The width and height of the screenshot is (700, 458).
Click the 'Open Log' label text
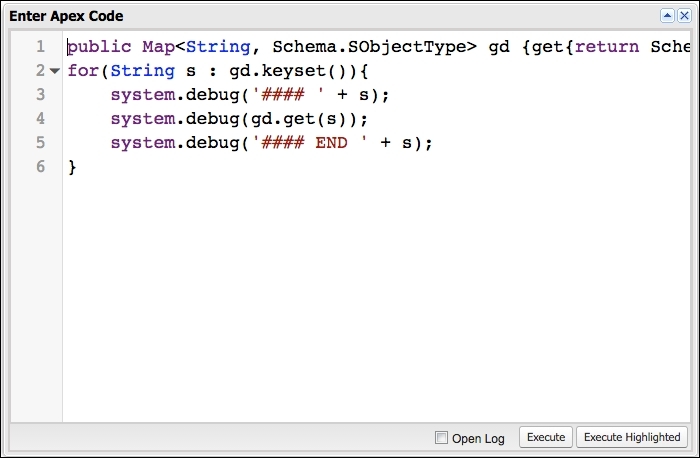[478, 438]
